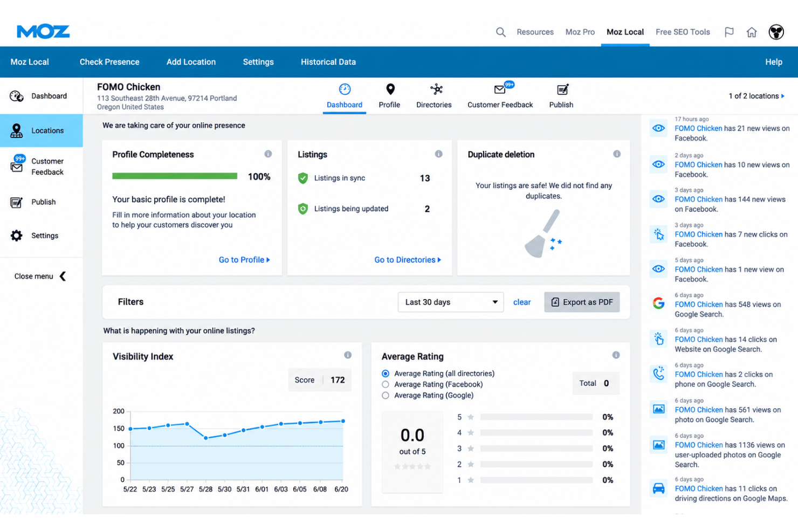Open search via magnifier icon
The image size is (798, 532).
tap(501, 32)
